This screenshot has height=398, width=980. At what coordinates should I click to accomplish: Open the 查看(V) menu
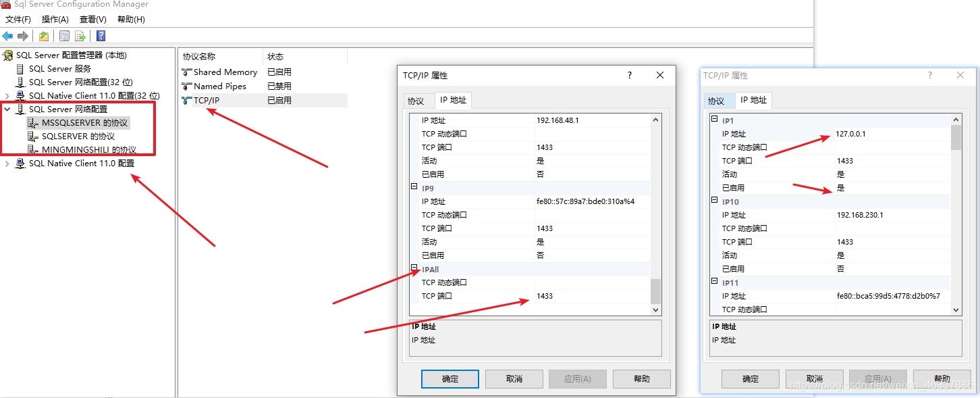tap(93, 20)
